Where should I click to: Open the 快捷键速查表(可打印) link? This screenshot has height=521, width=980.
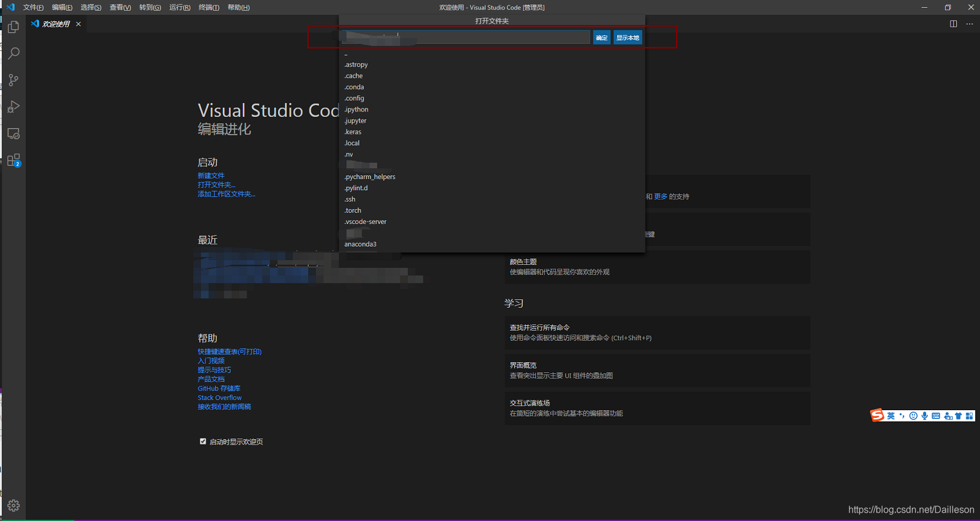pos(229,351)
